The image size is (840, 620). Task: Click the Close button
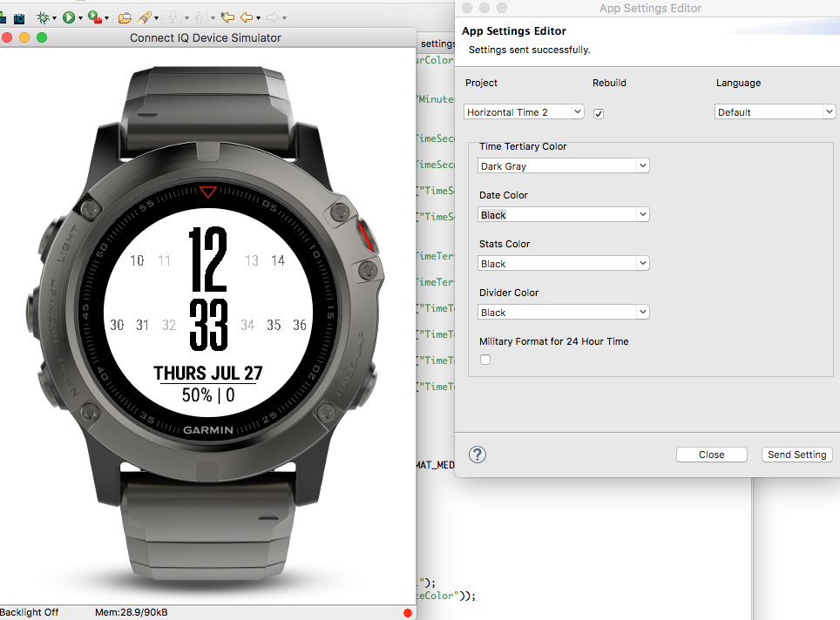[x=711, y=455]
